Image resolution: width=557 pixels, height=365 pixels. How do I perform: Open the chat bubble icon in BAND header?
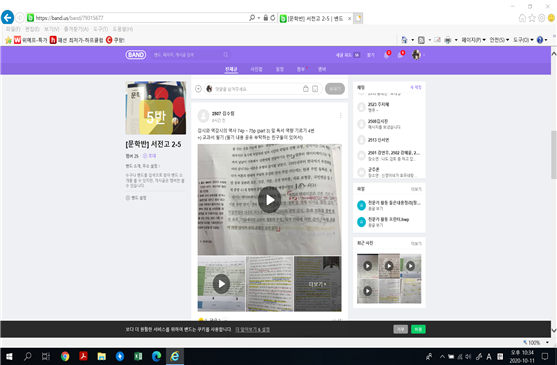(x=400, y=55)
